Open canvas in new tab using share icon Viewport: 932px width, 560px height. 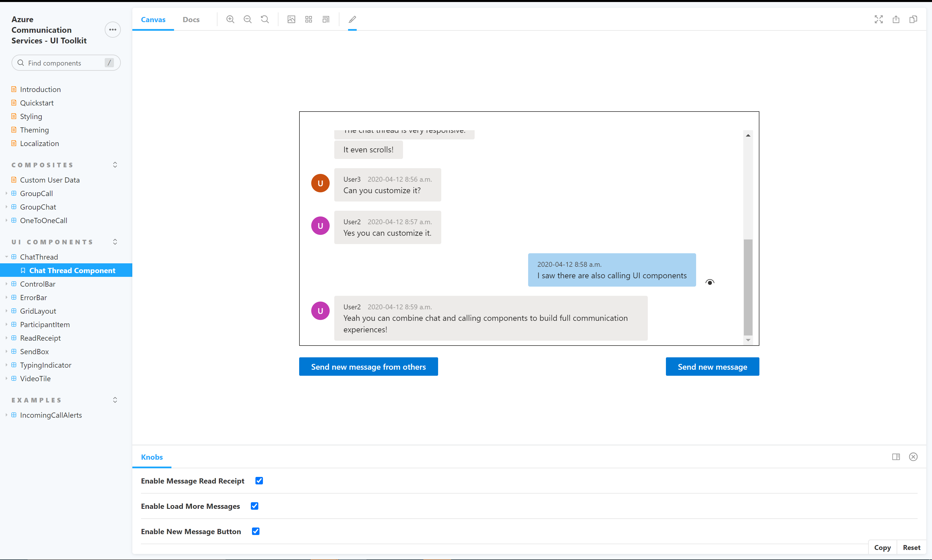pyautogui.click(x=896, y=19)
